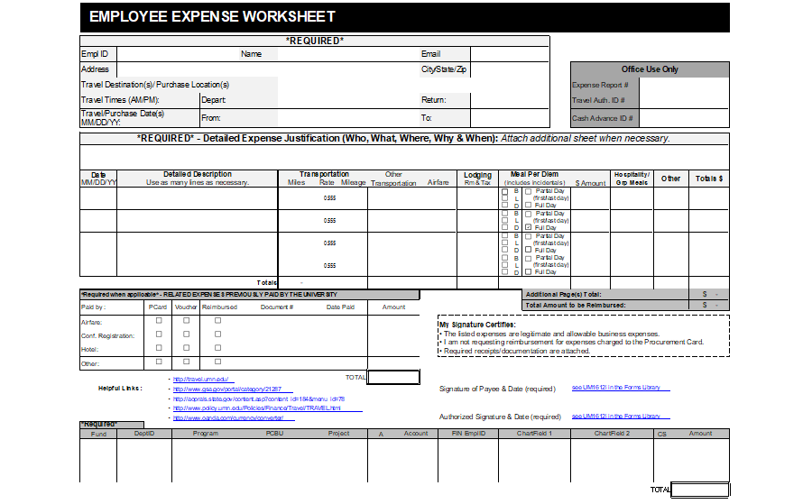Click the Email input field
This screenshot has height=504, width=812.
coord(510,54)
